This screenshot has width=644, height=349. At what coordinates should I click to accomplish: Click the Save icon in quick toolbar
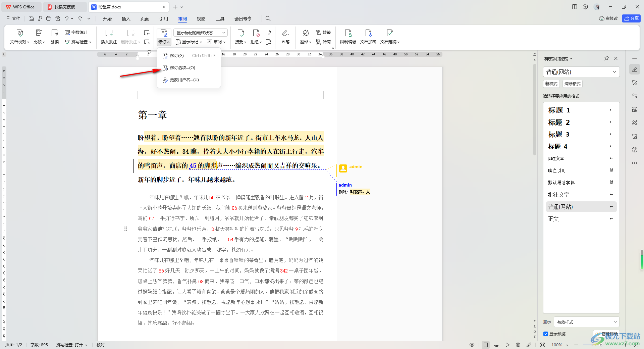click(x=31, y=19)
